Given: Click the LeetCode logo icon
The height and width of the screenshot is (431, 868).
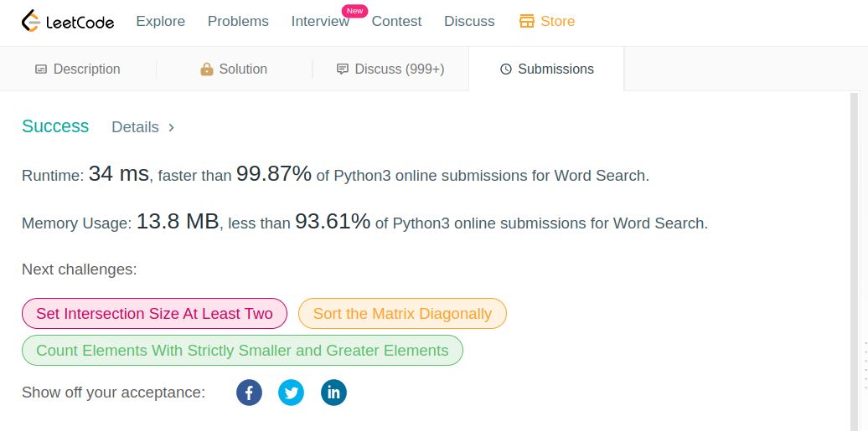Looking at the screenshot, I should click(30, 21).
